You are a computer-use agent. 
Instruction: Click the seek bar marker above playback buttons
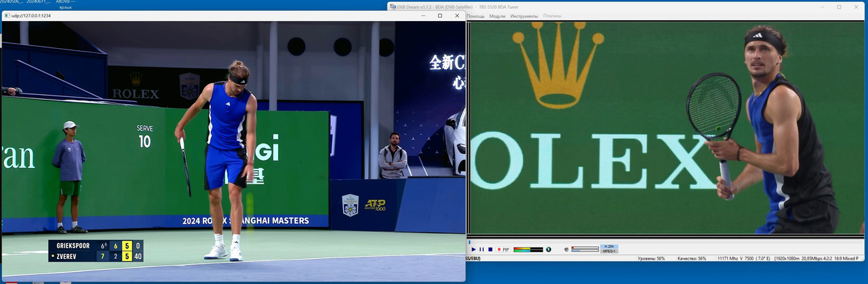pyautogui.click(x=469, y=242)
